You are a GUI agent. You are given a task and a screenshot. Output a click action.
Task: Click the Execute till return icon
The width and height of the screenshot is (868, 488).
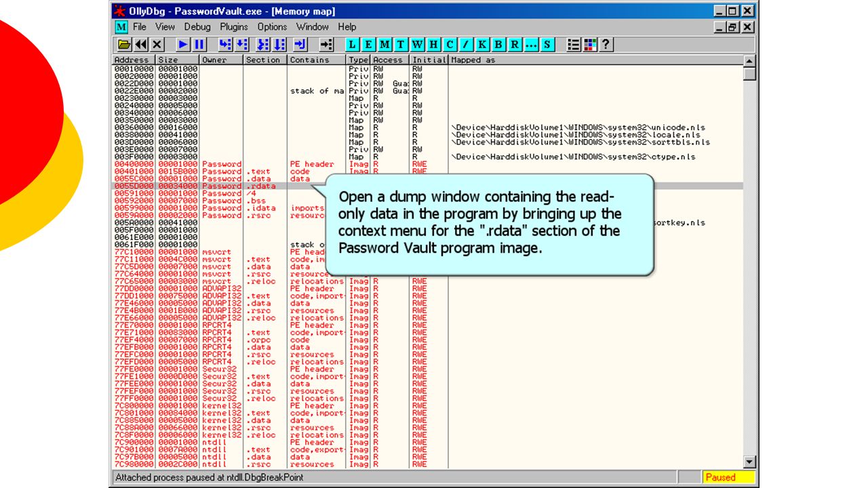click(301, 45)
